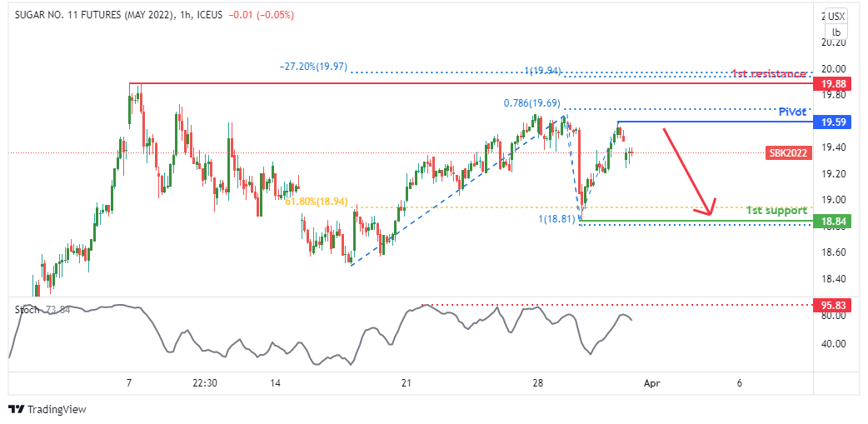
Task: Click the 19.40 price axis value
Action: [x=832, y=147]
